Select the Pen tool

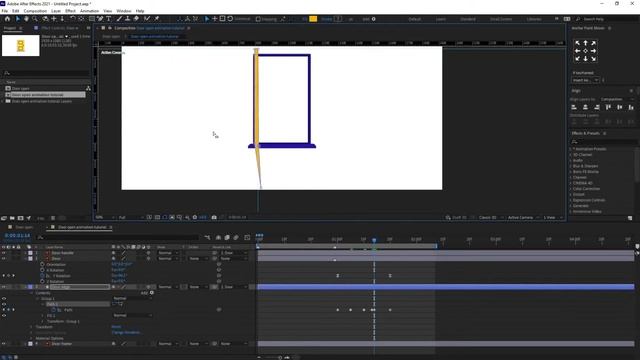click(x=100, y=19)
